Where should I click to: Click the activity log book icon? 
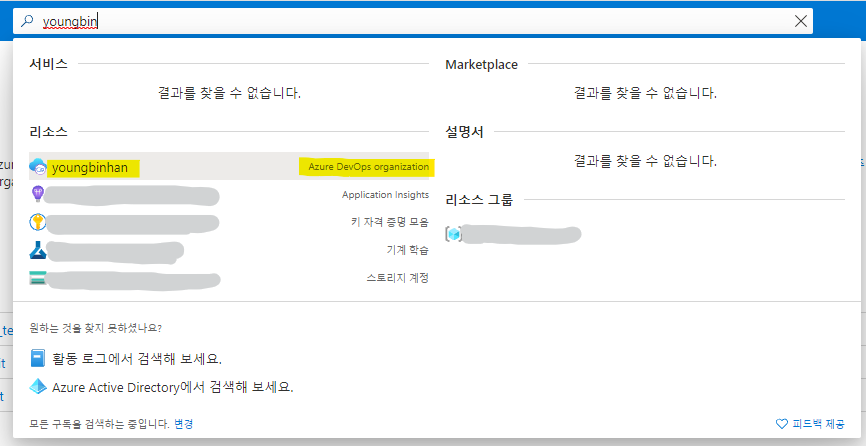pyautogui.click(x=38, y=358)
